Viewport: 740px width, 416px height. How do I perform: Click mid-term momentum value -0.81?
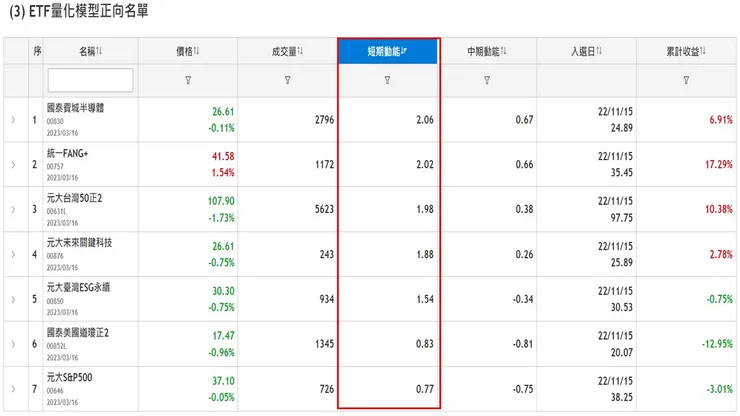tap(523, 344)
